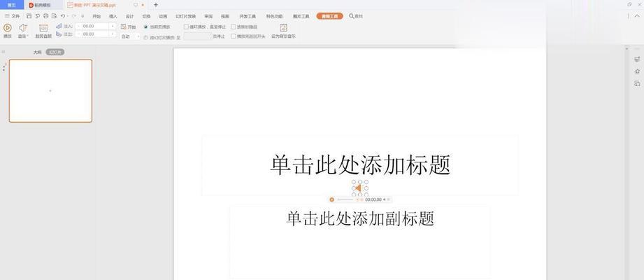Close the PPT document tab
Screen dimensions: 644x280
point(143,5)
